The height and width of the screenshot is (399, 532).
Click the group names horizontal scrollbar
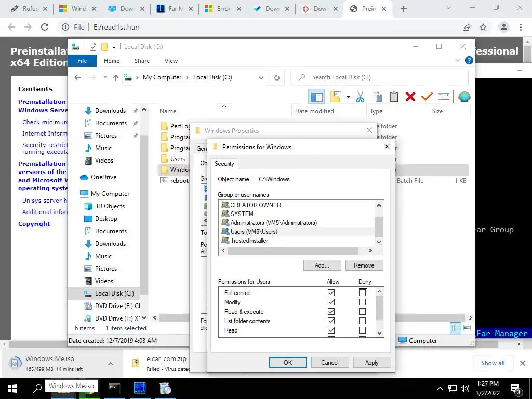click(293, 250)
